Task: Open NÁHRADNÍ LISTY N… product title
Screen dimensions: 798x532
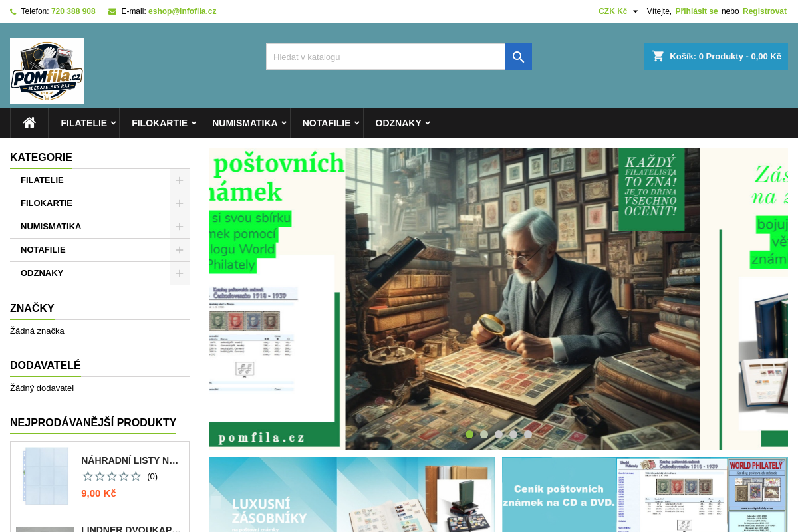Action: [130, 460]
